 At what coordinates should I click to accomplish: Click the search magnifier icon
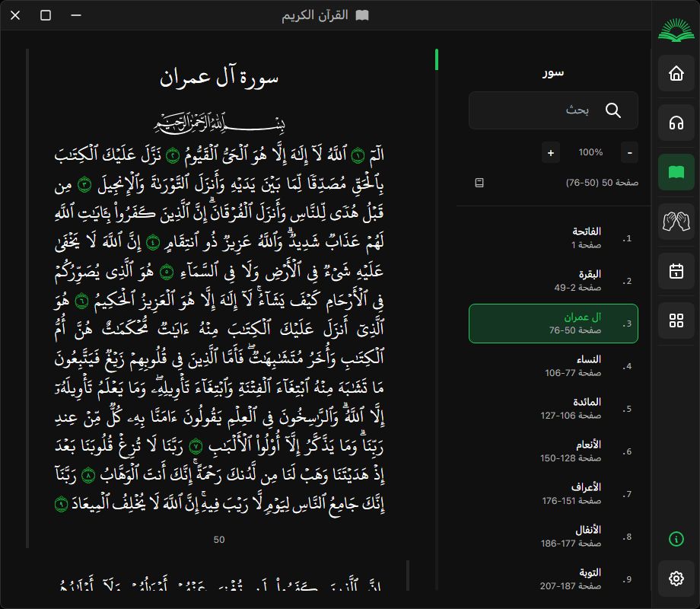[613, 111]
